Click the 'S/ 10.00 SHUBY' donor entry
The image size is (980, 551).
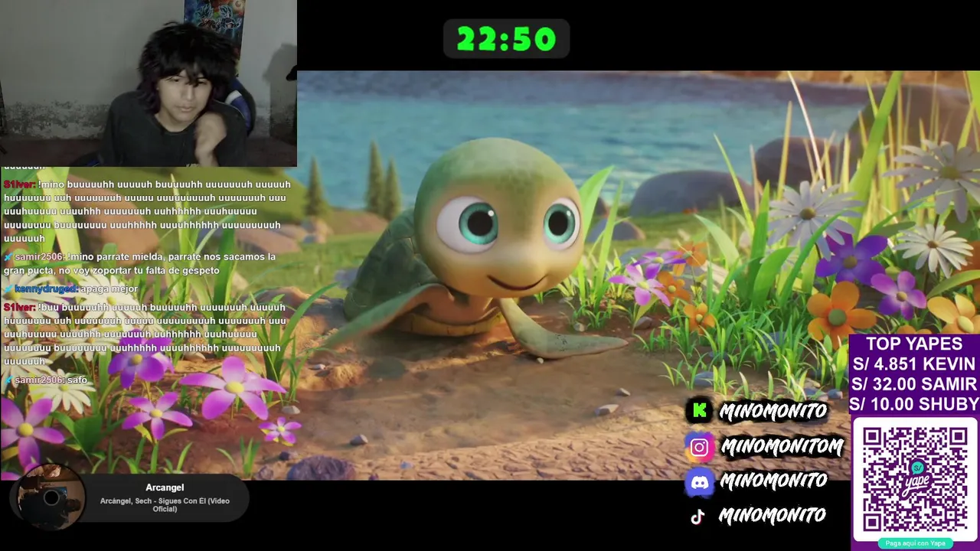tap(915, 404)
